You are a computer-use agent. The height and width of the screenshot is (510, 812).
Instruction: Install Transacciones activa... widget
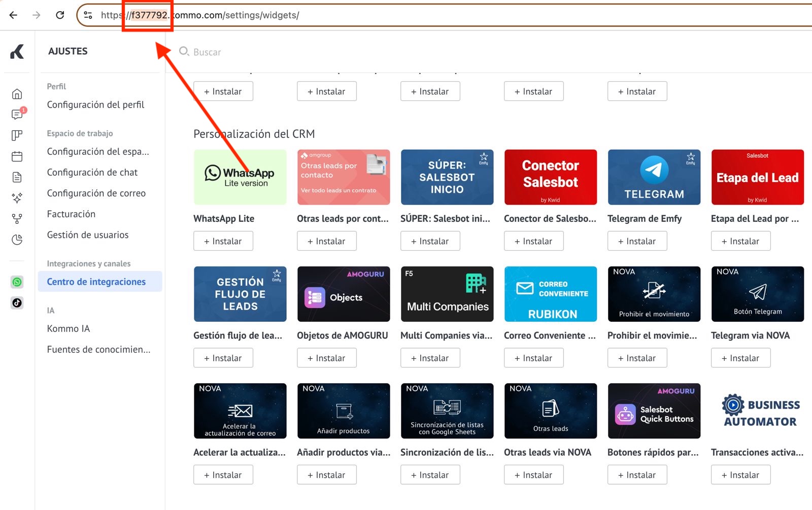pyautogui.click(x=741, y=475)
